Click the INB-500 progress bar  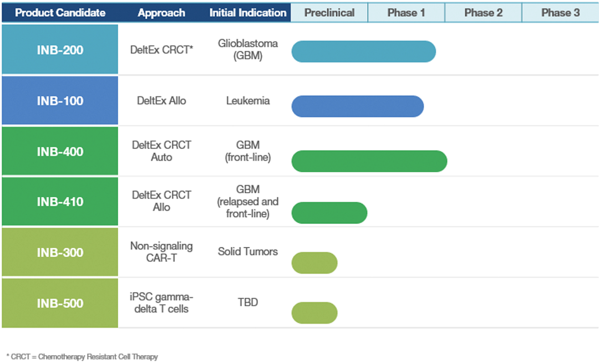coord(314,313)
